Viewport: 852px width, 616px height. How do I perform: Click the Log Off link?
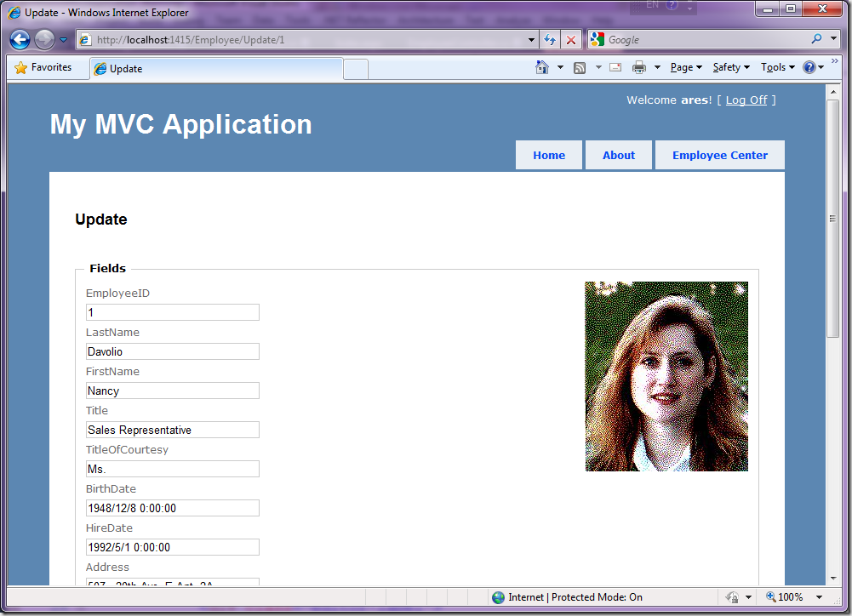pos(746,100)
